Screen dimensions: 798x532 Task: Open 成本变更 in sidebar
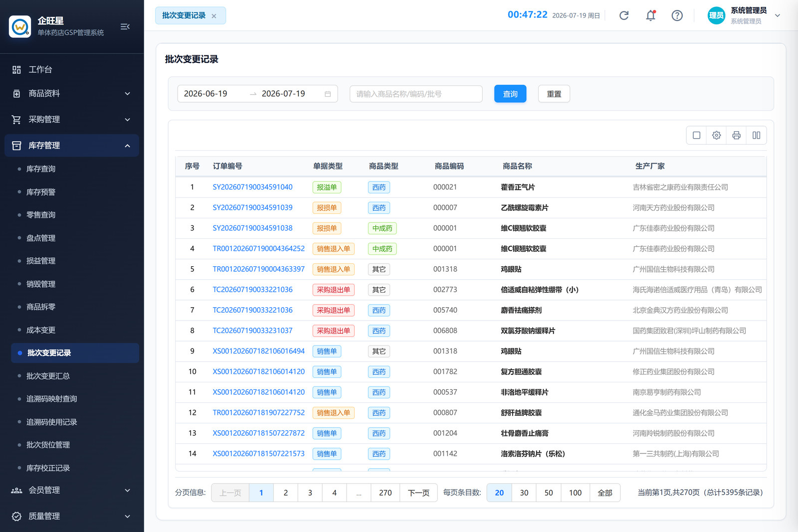pyautogui.click(x=41, y=330)
